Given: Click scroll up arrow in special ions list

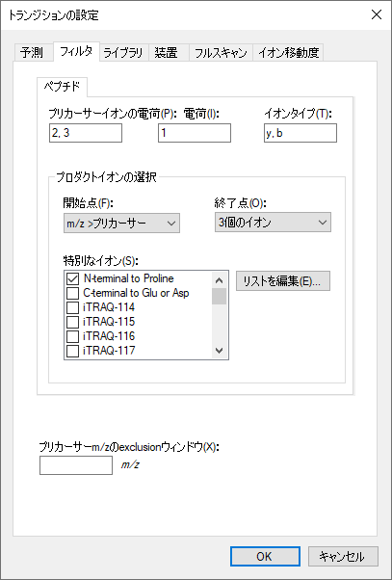Looking at the screenshot, I should pyautogui.click(x=220, y=280).
